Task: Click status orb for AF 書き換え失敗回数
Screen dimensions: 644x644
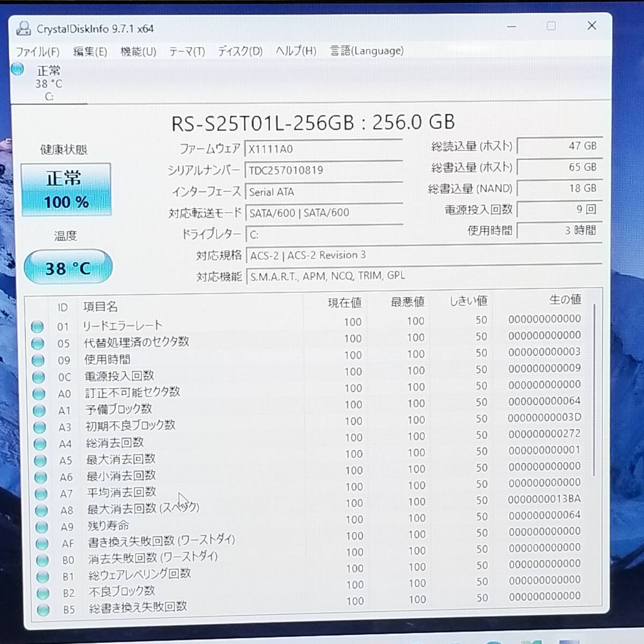Action: point(42,544)
